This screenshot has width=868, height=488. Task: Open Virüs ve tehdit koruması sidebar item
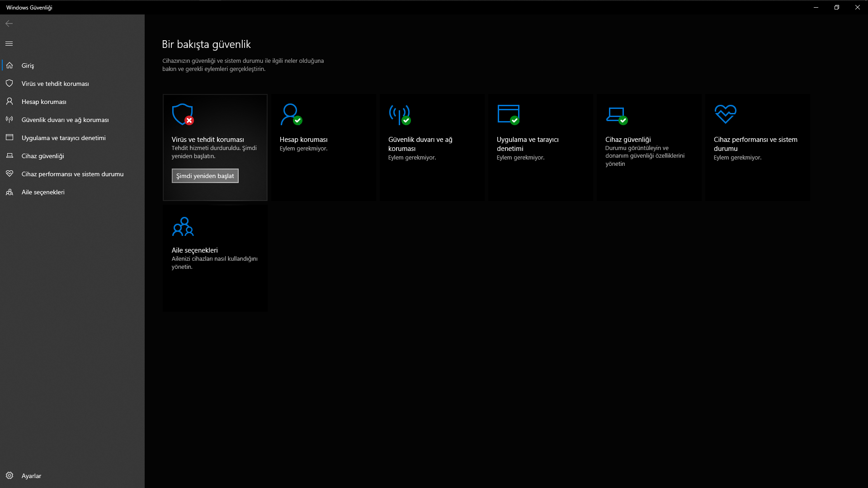(x=72, y=84)
